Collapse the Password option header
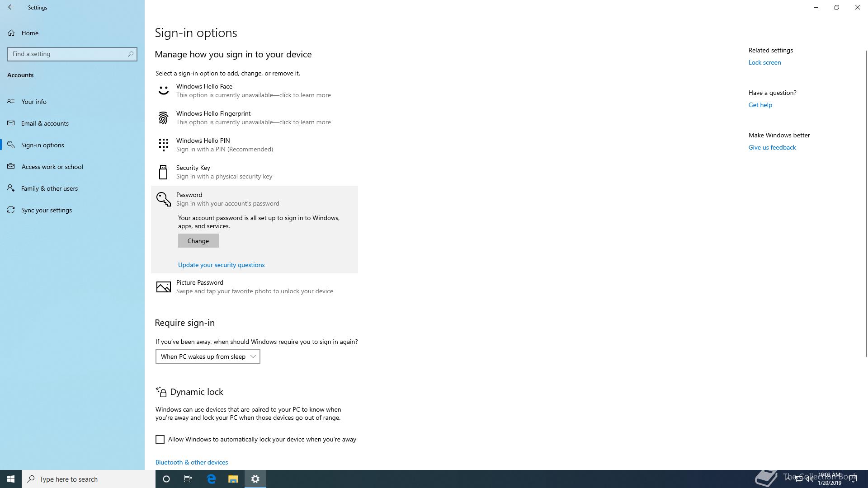Screen dimensions: 868x488 [x=255, y=199]
